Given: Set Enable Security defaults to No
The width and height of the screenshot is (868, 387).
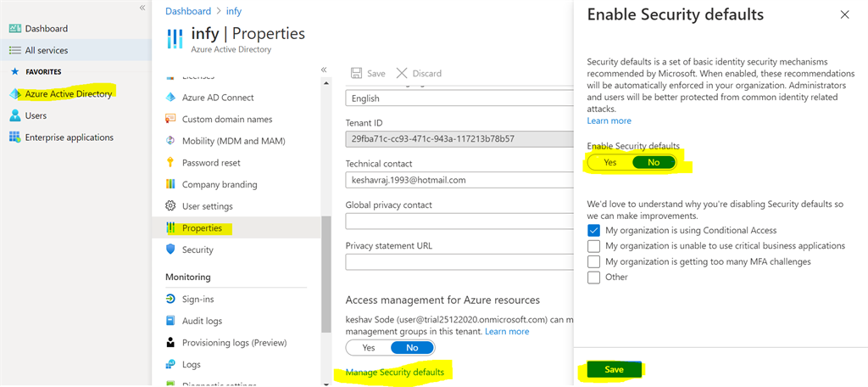Looking at the screenshot, I should point(654,162).
